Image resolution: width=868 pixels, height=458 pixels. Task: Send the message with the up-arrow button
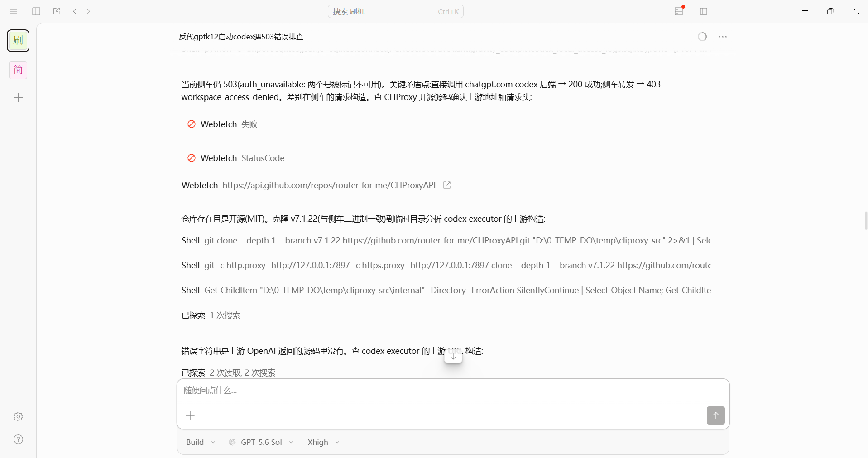(x=715, y=415)
